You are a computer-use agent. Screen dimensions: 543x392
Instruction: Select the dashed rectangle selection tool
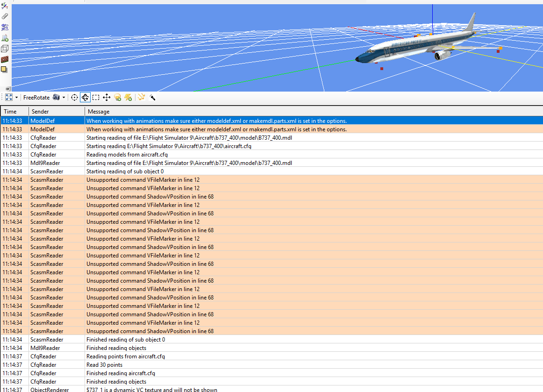pyautogui.click(x=96, y=98)
